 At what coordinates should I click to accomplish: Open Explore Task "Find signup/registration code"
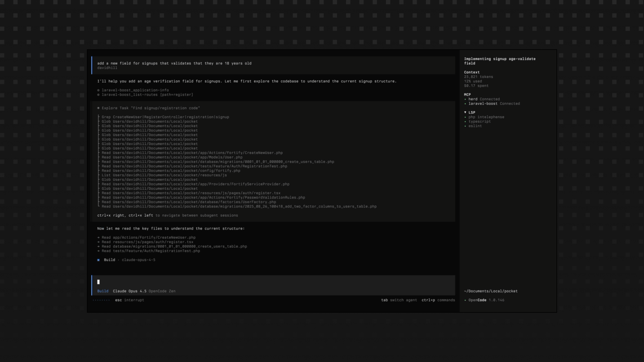(151, 108)
